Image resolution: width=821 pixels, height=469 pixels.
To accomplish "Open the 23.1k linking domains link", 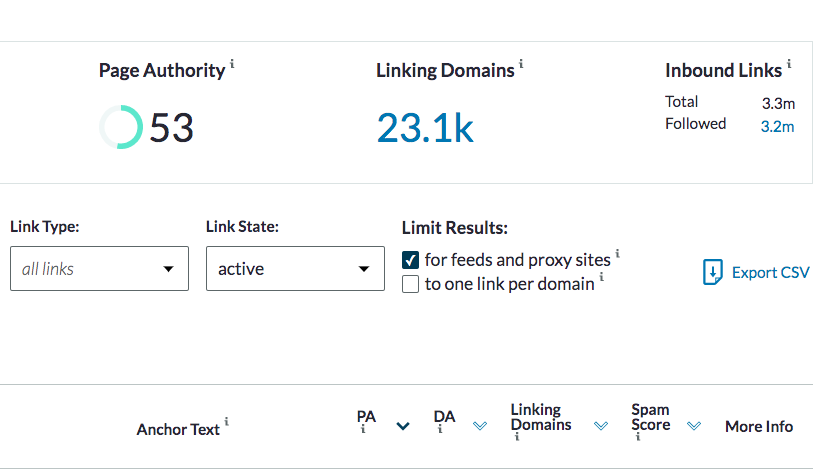I will (425, 127).
